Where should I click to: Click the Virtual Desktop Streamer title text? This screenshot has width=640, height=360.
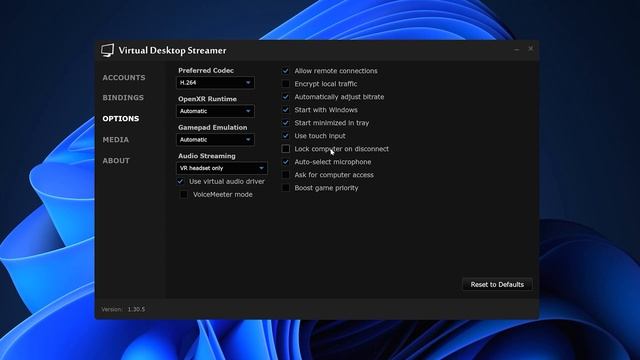[x=172, y=51]
